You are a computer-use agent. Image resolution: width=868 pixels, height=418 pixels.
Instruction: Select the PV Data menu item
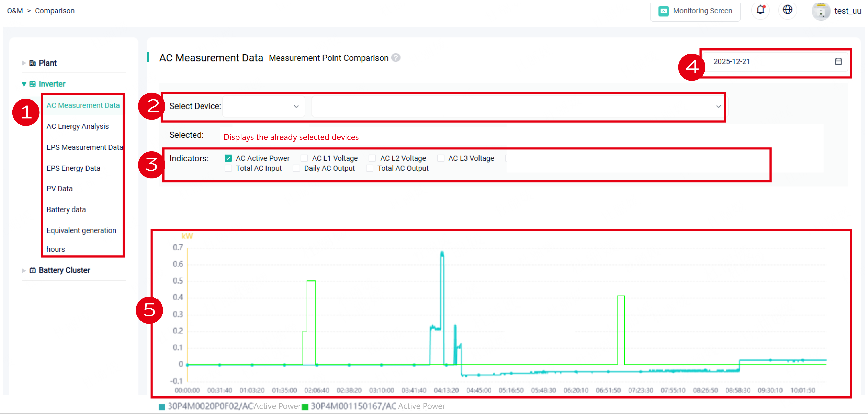coord(60,189)
